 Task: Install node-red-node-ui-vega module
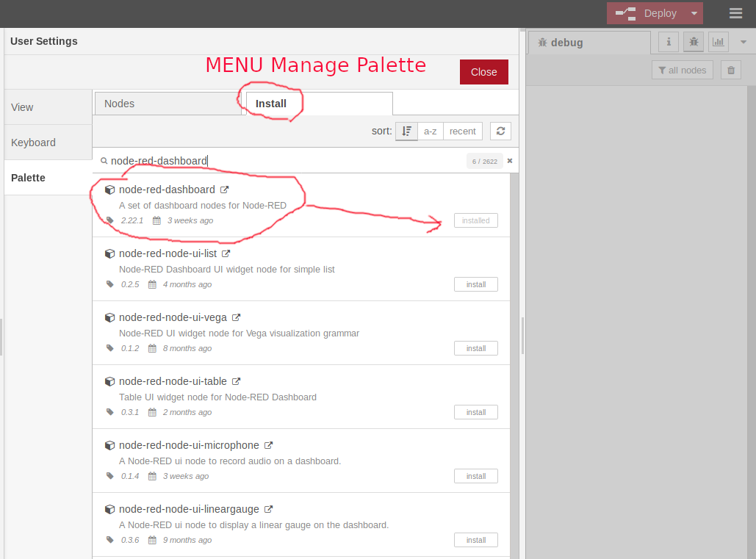tap(476, 348)
